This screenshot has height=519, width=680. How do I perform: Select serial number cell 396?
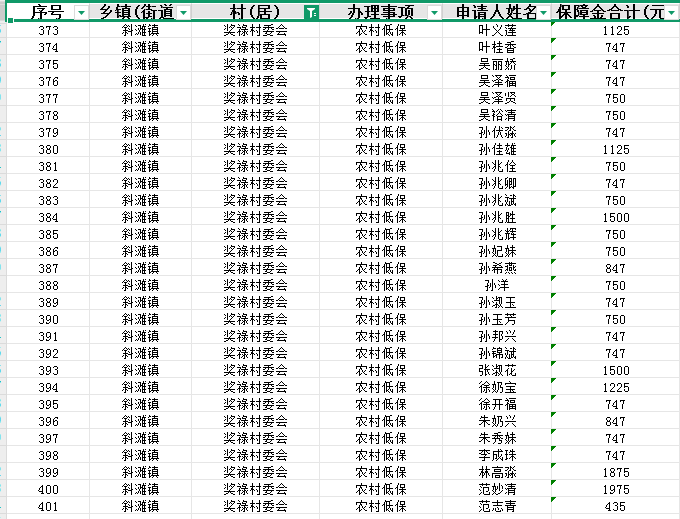click(x=48, y=421)
